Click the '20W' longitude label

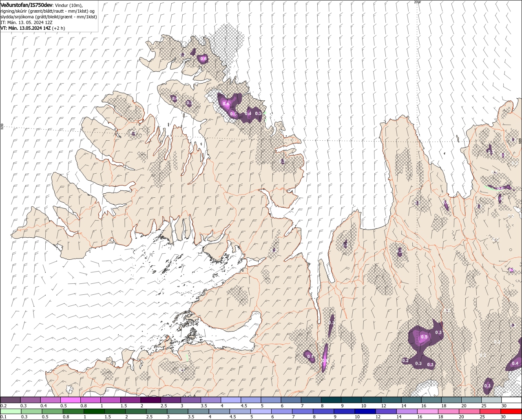click(x=417, y=2)
